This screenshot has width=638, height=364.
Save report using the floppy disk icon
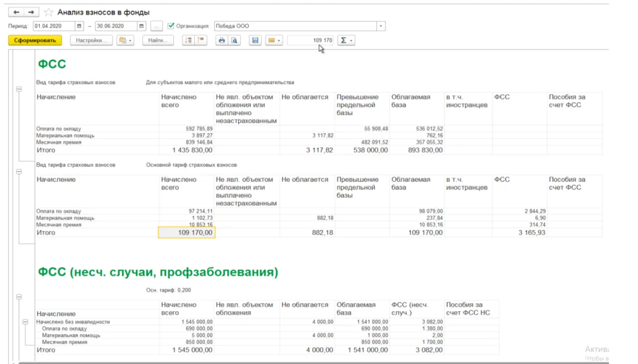255,40
